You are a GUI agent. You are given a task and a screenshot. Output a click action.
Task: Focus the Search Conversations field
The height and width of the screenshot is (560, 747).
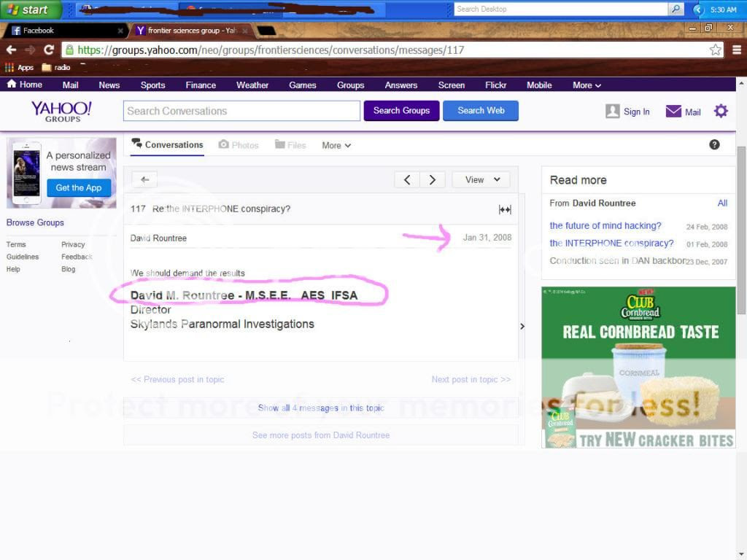pyautogui.click(x=241, y=111)
